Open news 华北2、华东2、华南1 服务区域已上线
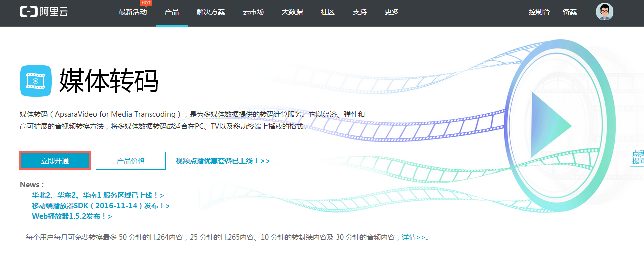Screen dimensions: 644x271 98,195
